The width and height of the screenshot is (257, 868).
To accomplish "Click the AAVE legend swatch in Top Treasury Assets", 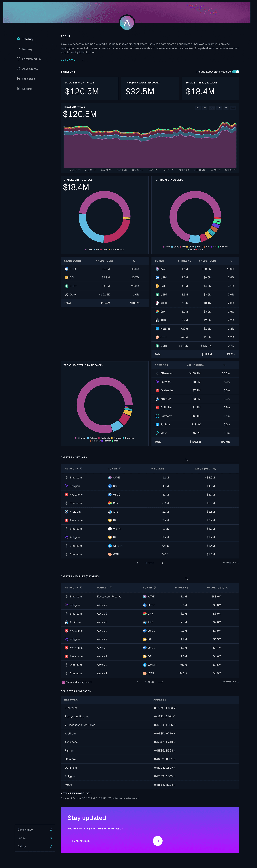I will pyautogui.click(x=164, y=247).
